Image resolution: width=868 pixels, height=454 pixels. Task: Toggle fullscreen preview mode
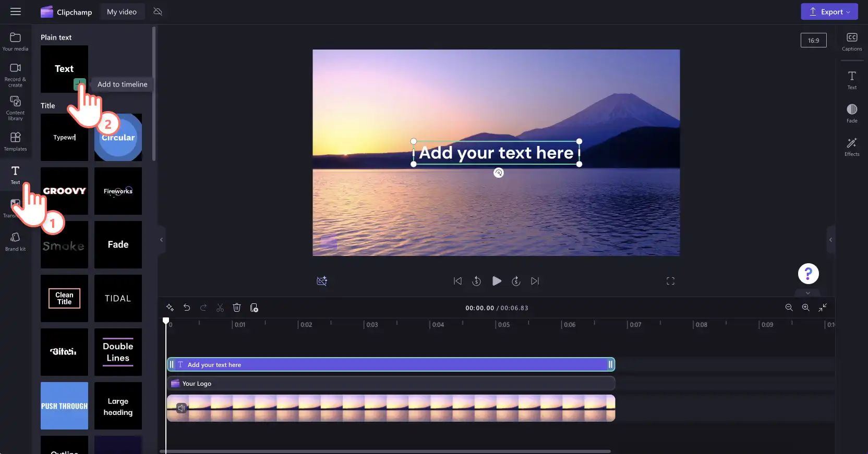click(670, 281)
